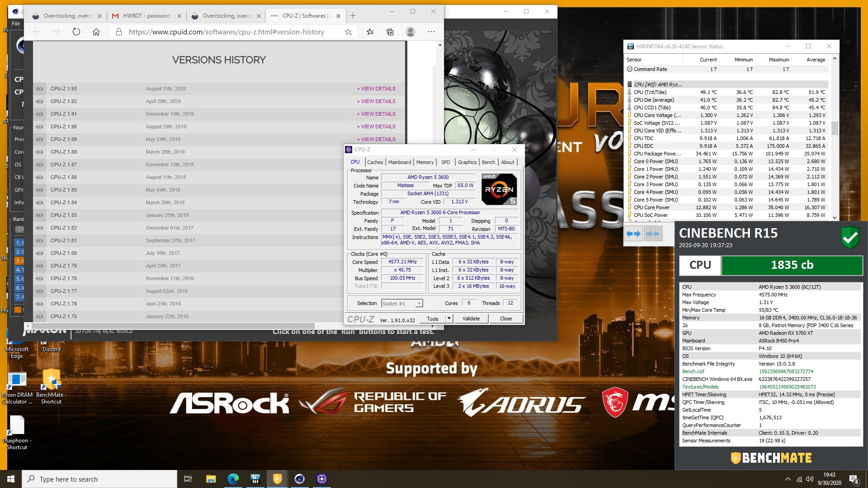Open Thaiphoon desktop shortcut
Screen dimensions: 868x488
pyautogui.click(x=17, y=433)
